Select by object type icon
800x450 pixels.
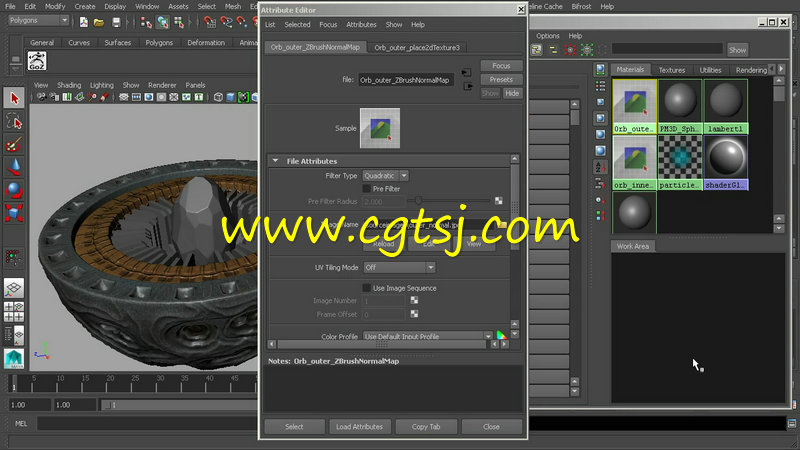point(162,21)
